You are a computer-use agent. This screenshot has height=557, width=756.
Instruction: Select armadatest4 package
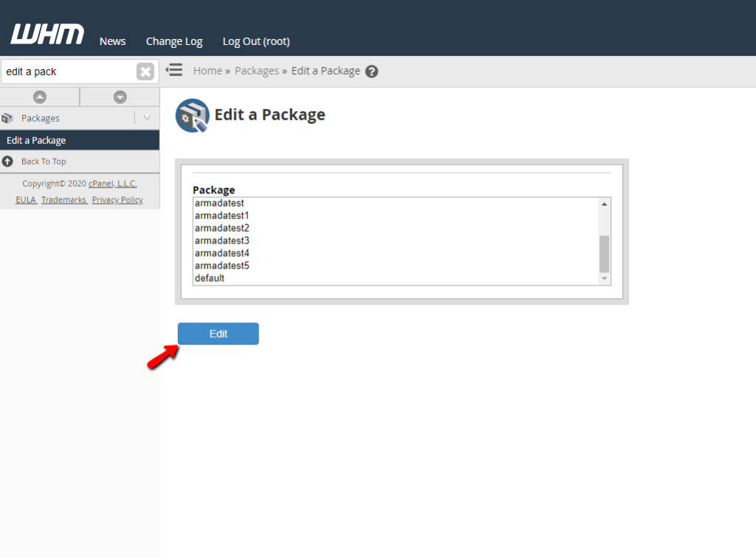pyautogui.click(x=396, y=254)
